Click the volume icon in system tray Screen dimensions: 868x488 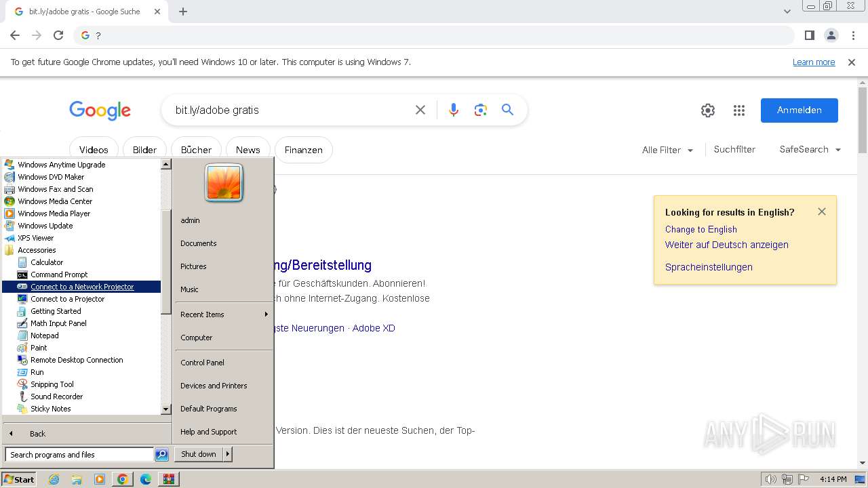[771, 479]
